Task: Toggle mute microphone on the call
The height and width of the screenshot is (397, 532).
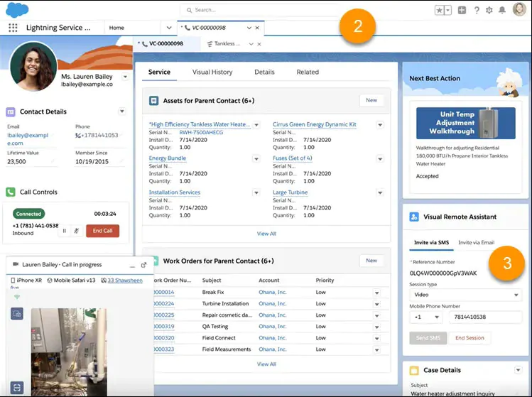Action: (76, 231)
